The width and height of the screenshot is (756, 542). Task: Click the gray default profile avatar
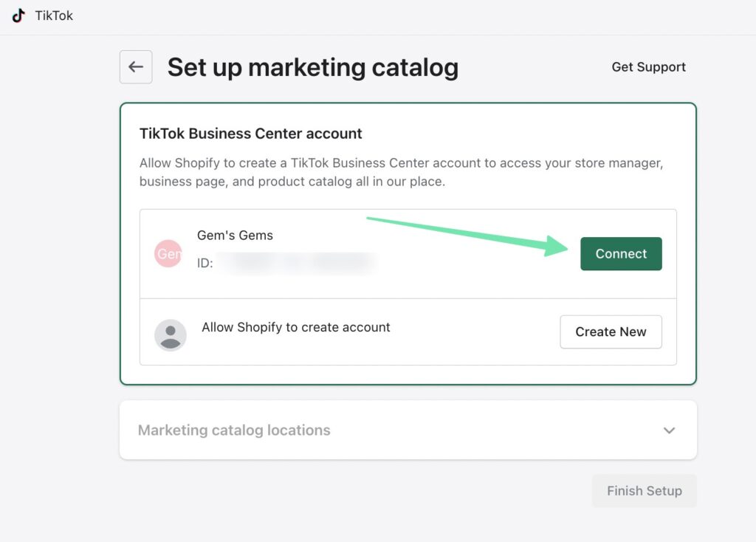pyautogui.click(x=171, y=335)
